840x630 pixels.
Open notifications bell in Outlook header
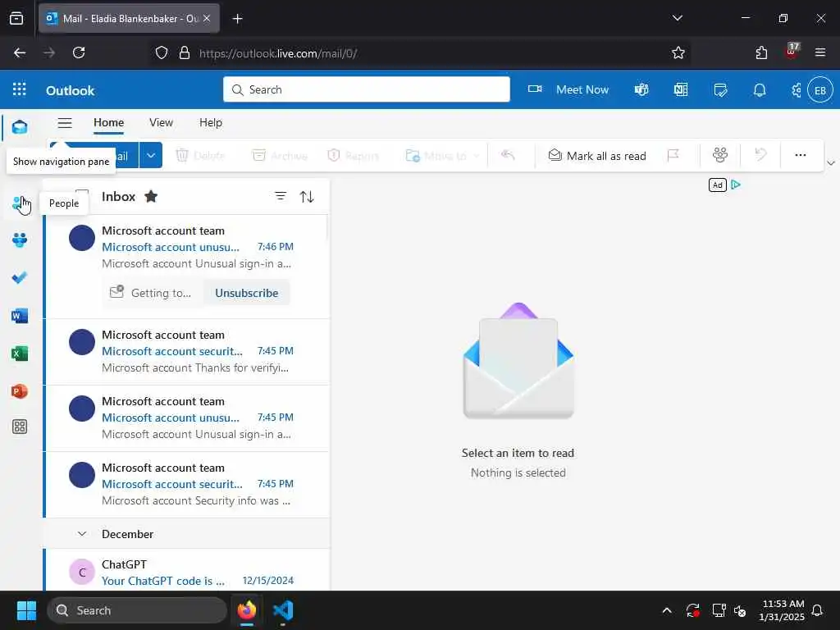(760, 90)
